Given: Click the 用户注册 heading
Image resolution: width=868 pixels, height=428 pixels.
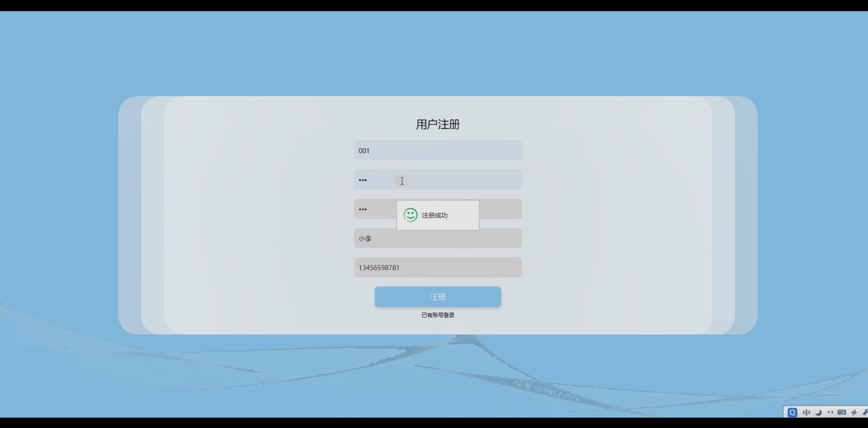Looking at the screenshot, I should (438, 125).
